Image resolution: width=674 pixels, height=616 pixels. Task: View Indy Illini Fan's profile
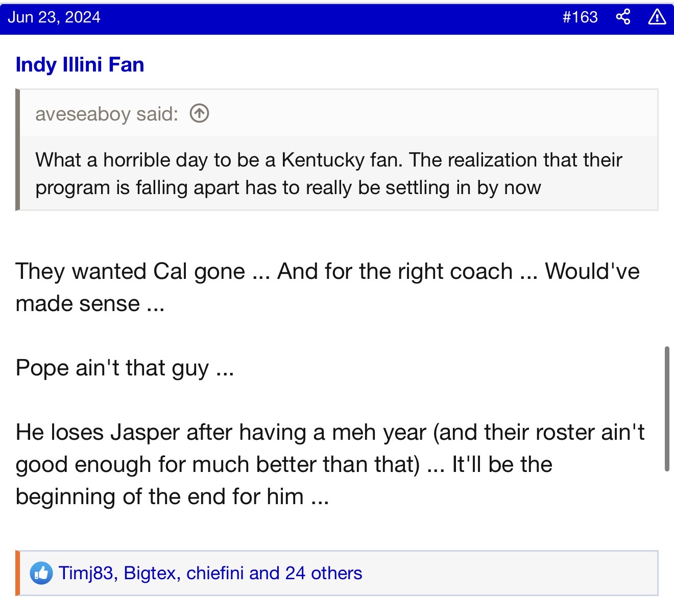coord(80,65)
